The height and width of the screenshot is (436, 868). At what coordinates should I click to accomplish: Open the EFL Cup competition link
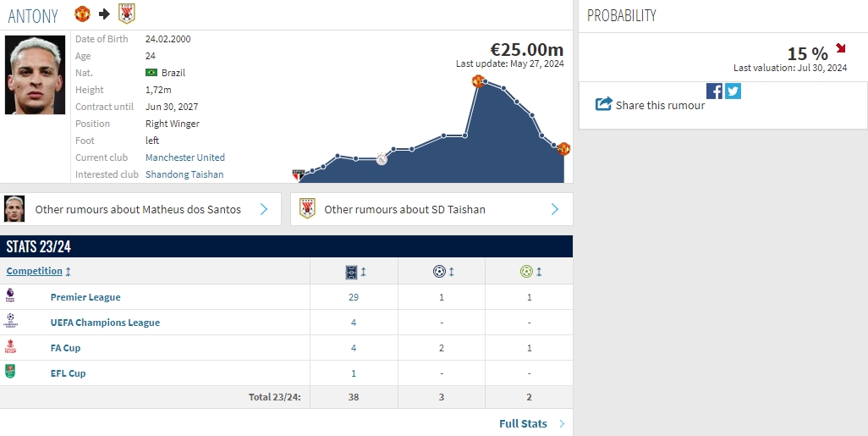68,373
